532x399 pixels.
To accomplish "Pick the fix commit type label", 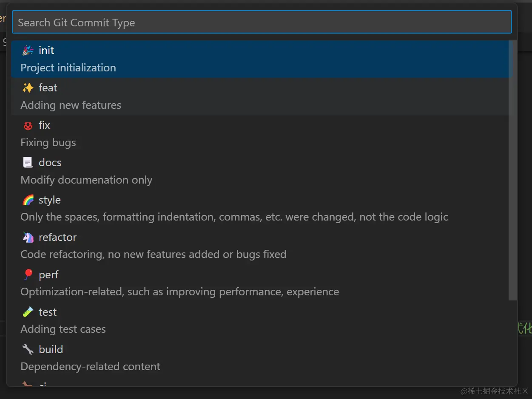I will pyautogui.click(x=44, y=125).
